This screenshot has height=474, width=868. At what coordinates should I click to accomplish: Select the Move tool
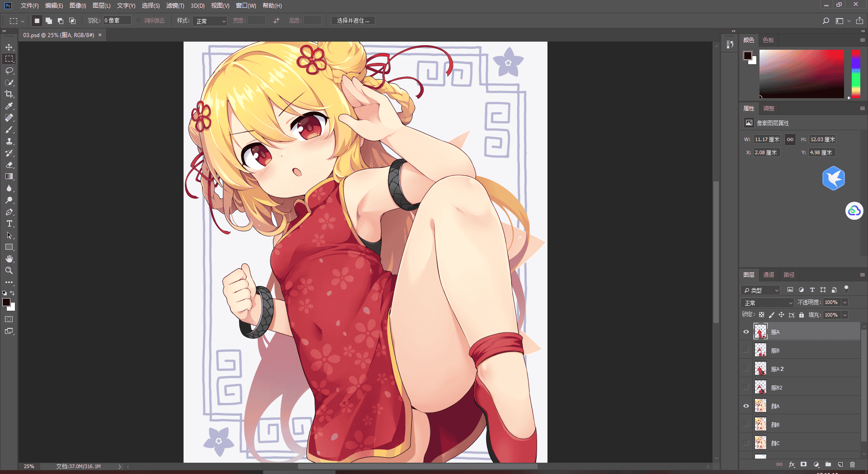[9, 47]
